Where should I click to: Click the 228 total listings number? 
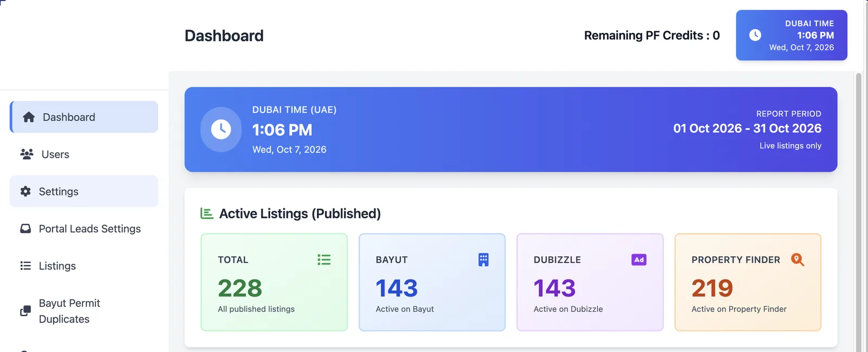pyautogui.click(x=240, y=288)
